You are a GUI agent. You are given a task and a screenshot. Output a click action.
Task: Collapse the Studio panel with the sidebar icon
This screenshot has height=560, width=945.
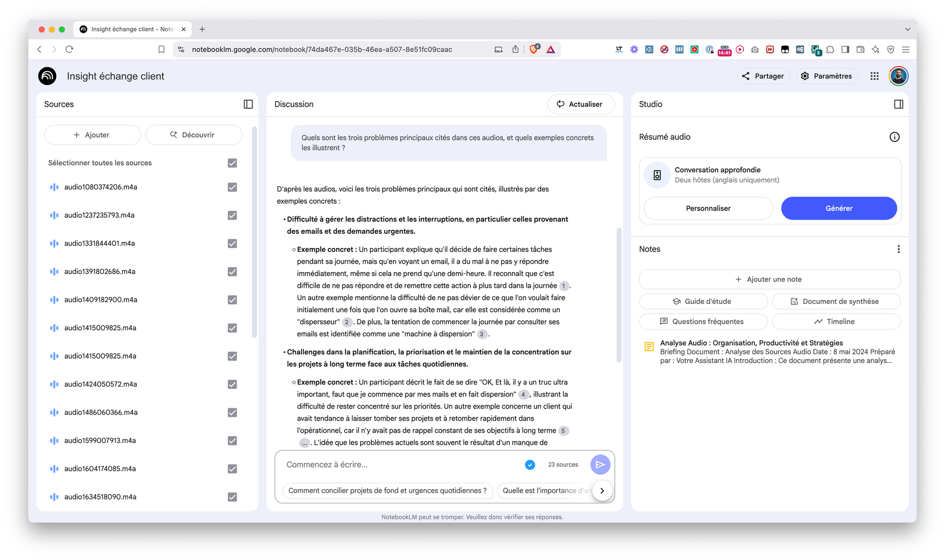click(898, 104)
